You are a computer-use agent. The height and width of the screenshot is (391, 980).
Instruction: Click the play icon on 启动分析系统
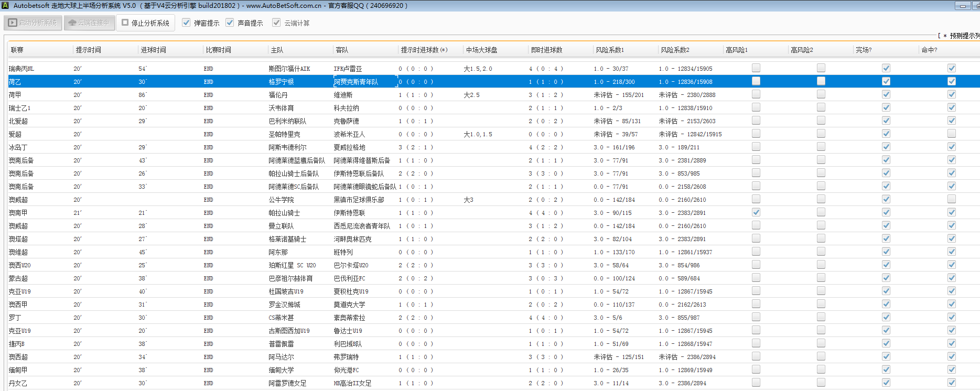13,23
